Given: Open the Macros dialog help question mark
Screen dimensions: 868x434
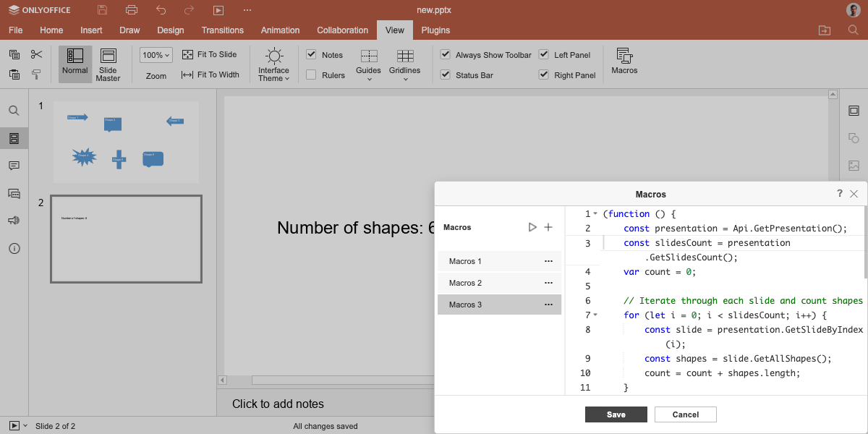Looking at the screenshot, I should pos(840,193).
